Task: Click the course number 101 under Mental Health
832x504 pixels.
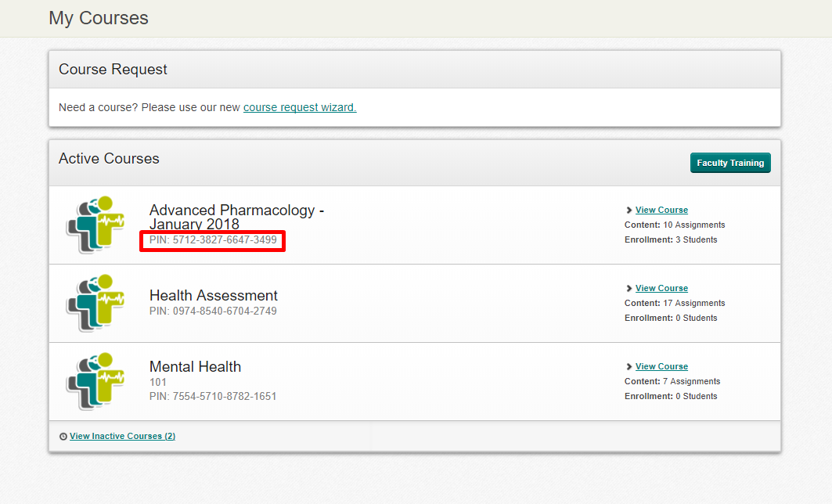Action: click(158, 382)
